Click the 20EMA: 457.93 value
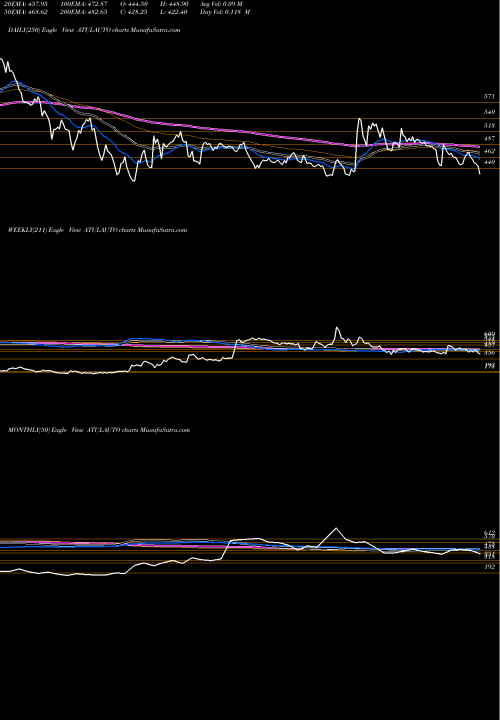 coord(24,4)
